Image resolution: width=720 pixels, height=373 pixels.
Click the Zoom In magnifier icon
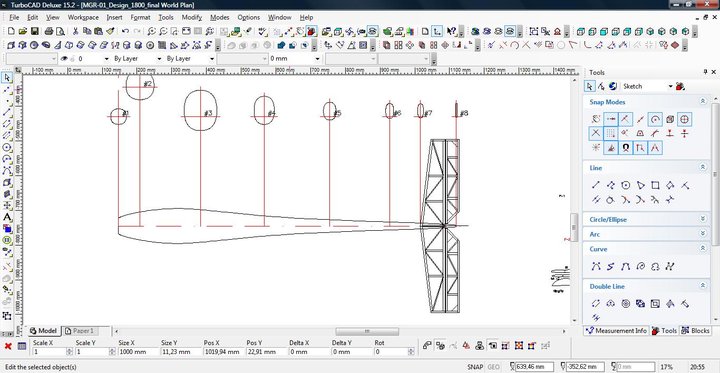(x=151, y=31)
